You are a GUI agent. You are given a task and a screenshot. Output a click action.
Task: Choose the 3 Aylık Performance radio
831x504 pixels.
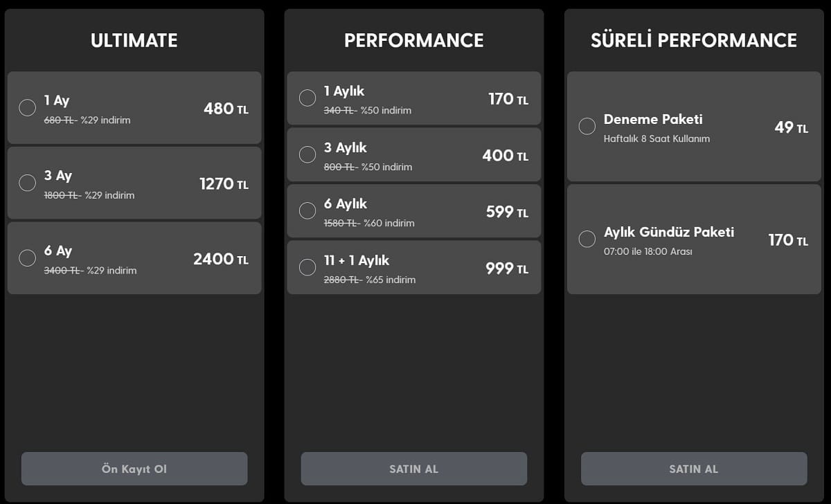[307, 154]
